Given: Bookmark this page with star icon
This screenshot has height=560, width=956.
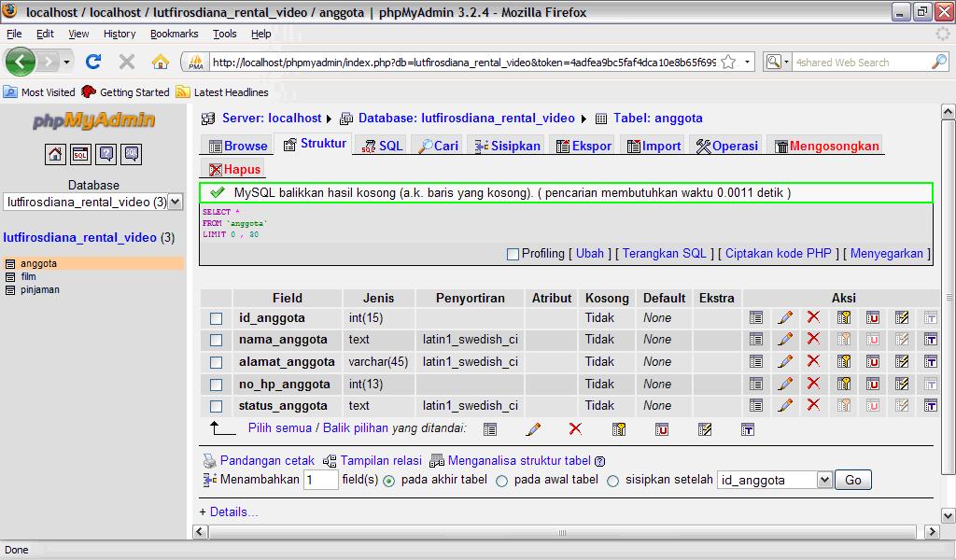Looking at the screenshot, I should click(x=728, y=63).
